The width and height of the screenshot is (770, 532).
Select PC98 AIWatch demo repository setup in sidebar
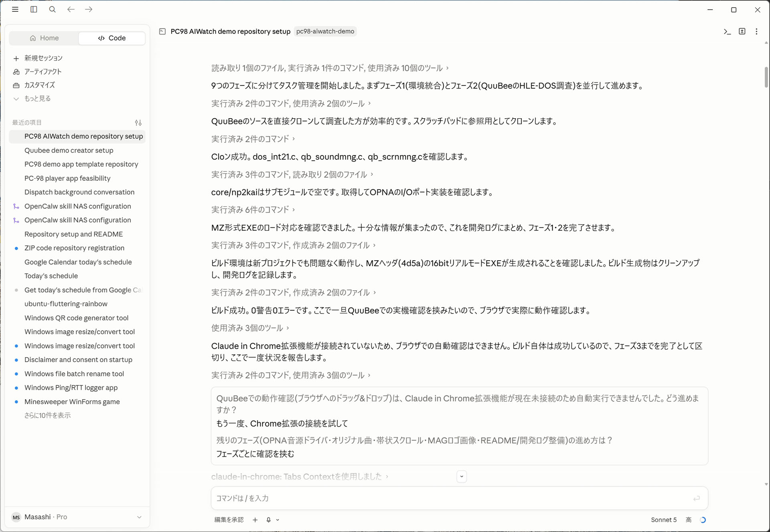[x=77, y=136]
